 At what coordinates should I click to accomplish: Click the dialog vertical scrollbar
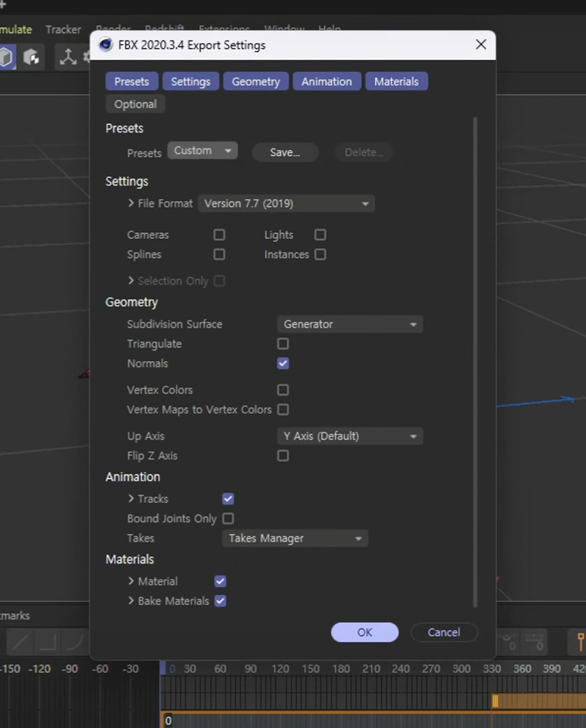coord(475,362)
